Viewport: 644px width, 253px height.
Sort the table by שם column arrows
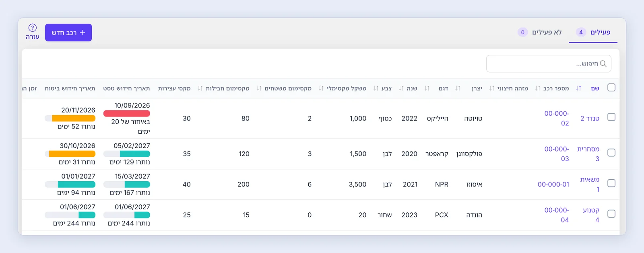click(578, 88)
